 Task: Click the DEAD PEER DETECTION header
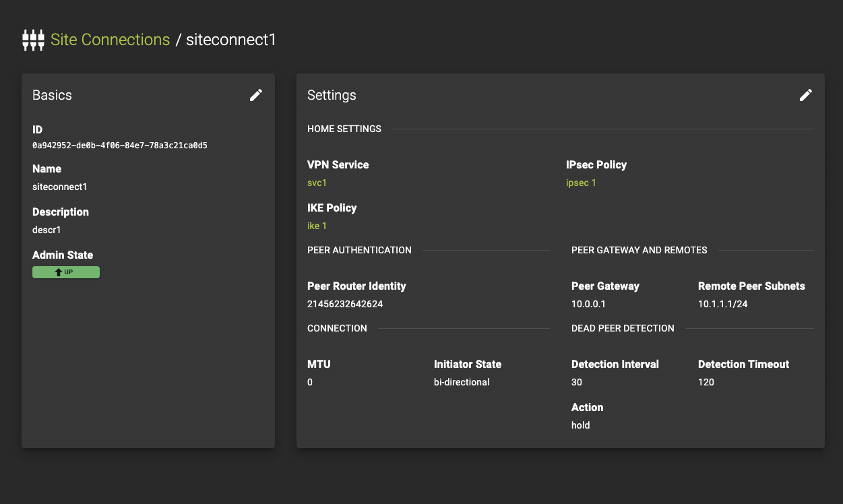pyautogui.click(x=623, y=328)
